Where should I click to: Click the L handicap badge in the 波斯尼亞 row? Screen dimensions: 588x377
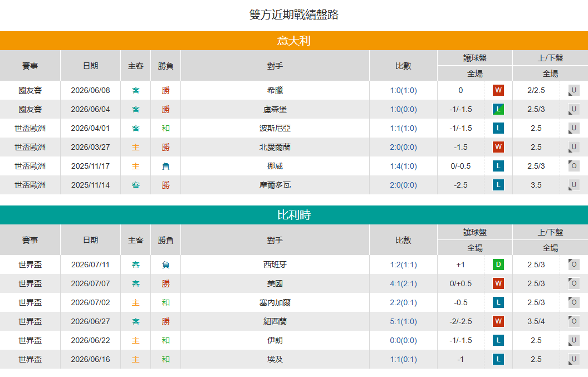[x=498, y=128]
